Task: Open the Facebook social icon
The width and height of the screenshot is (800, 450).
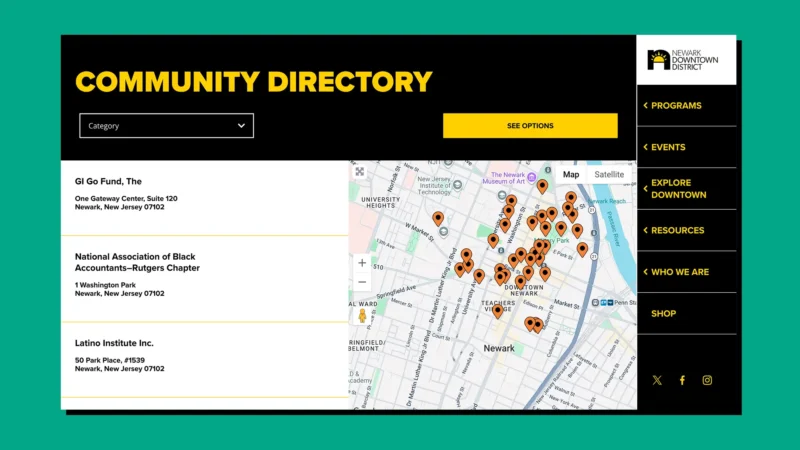Action: (x=682, y=380)
